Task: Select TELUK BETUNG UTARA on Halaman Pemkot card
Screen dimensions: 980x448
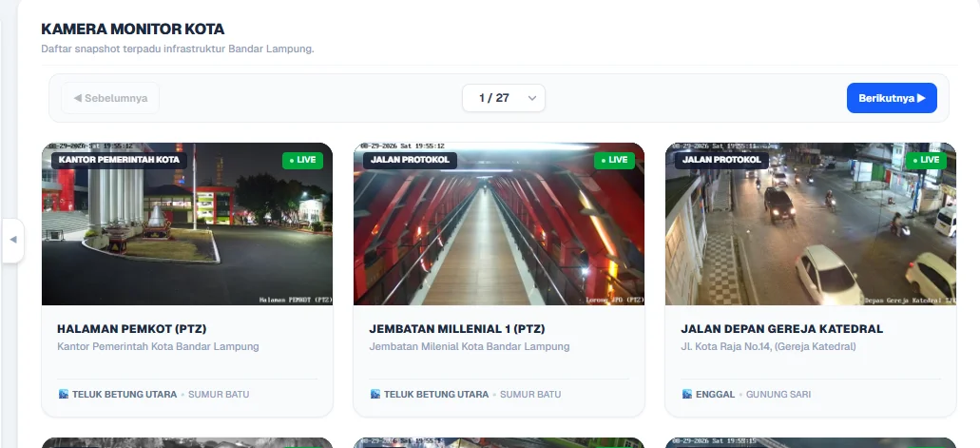Action: (125, 395)
